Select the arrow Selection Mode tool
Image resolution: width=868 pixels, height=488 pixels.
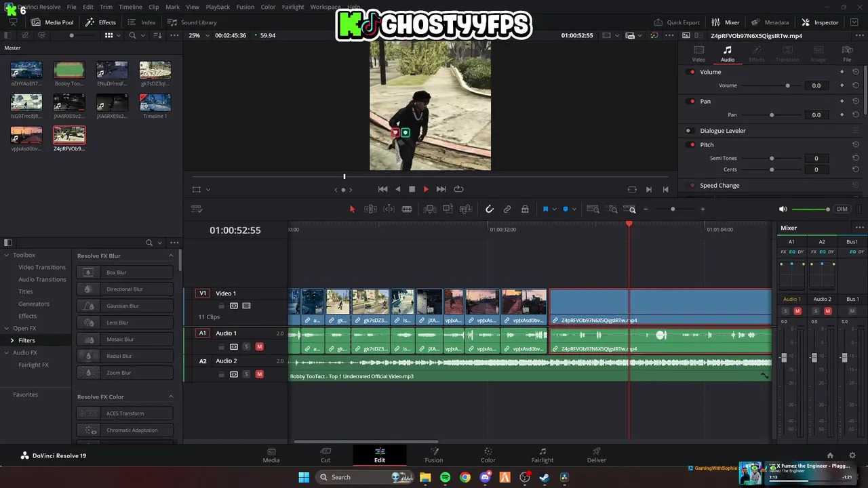(352, 209)
